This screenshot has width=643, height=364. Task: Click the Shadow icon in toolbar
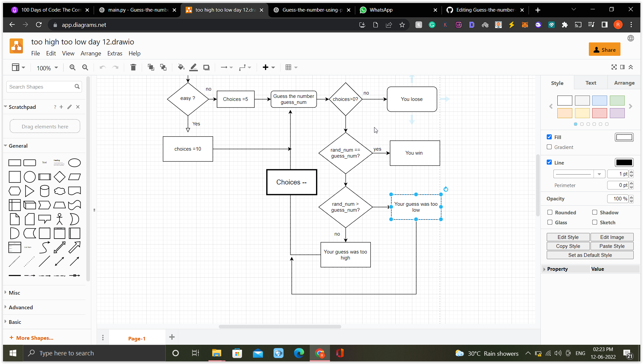click(206, 67)
